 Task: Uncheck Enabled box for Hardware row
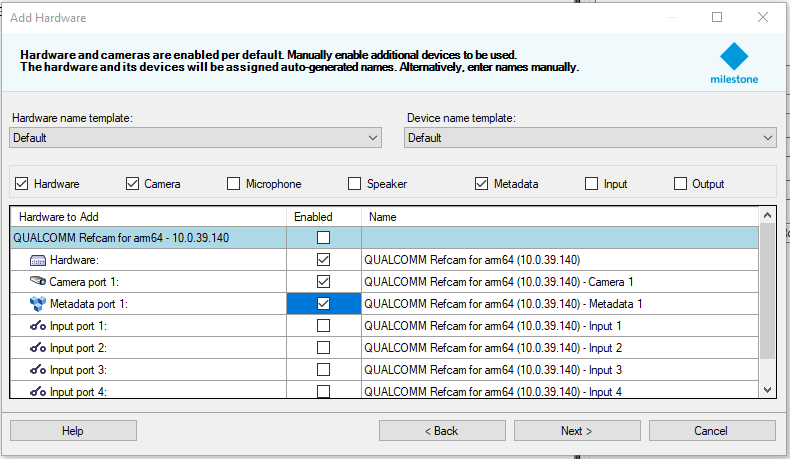323,259
